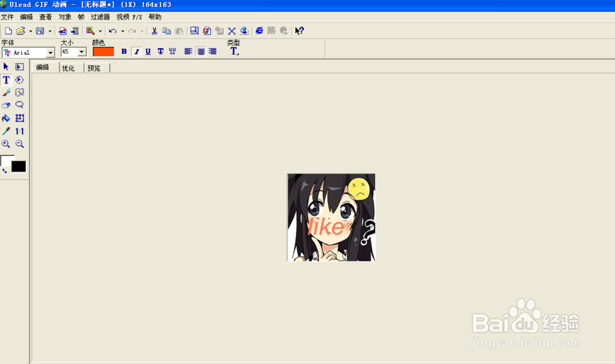Viewport: 615px width, 364px height.
Task: Select the Text tool
Action: coord(6,80)
